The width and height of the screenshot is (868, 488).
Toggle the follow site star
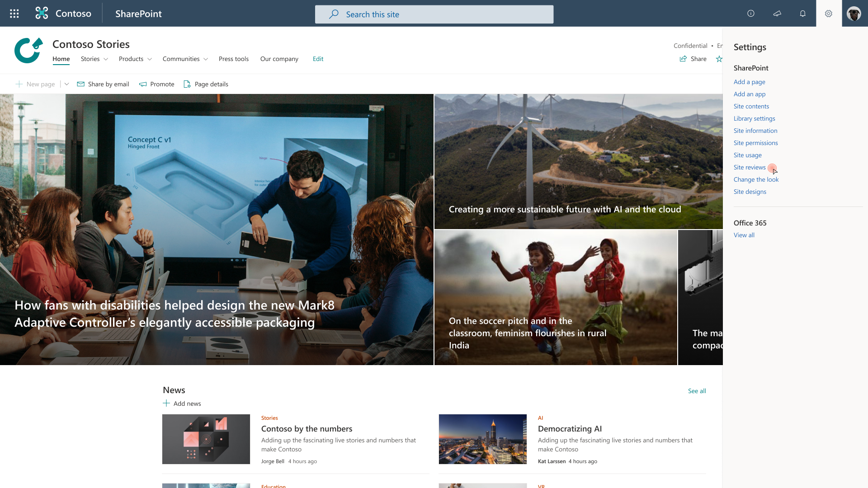point(719,59)
